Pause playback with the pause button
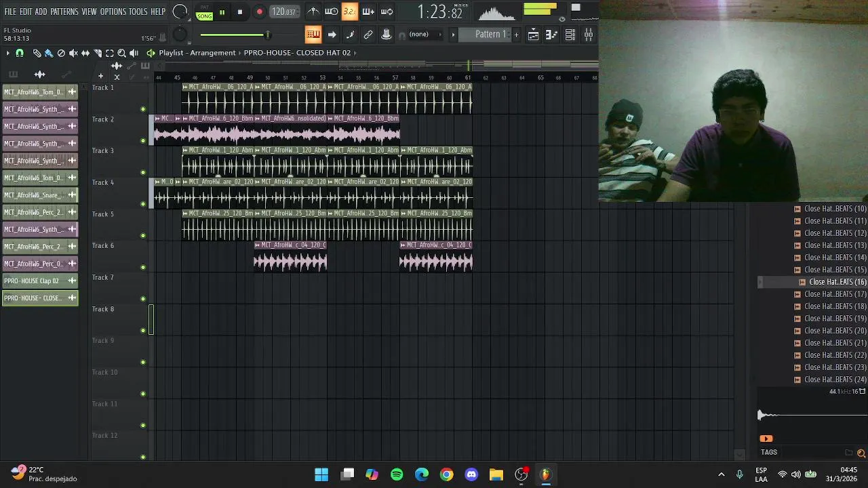Image resolution: width=868 pixels, height=488 pixels. point(222,12)
